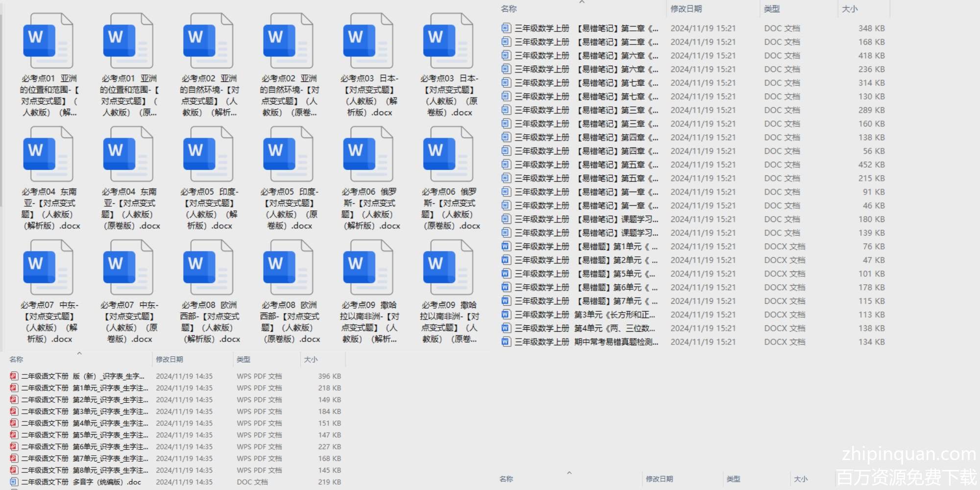Screen dimensions: 980x490
Task: Sort 二年级语文 list by 大小 column
Action: (x=311, y=360)
